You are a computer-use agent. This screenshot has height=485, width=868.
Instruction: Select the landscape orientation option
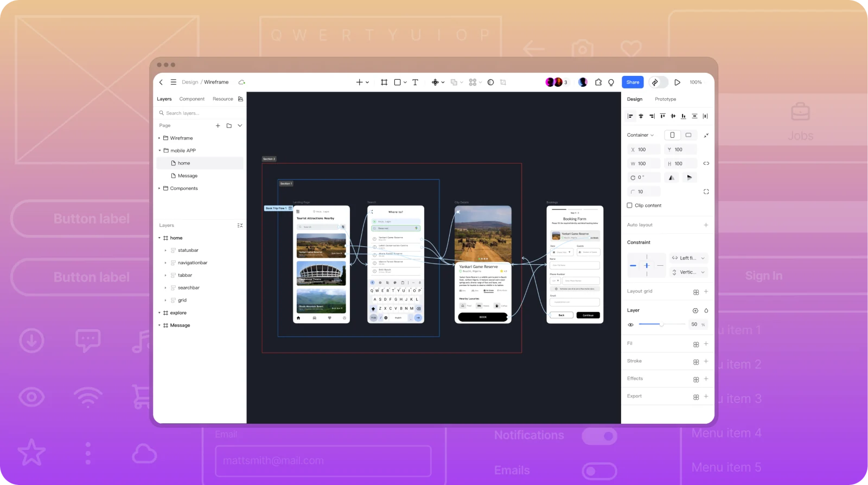688,135
